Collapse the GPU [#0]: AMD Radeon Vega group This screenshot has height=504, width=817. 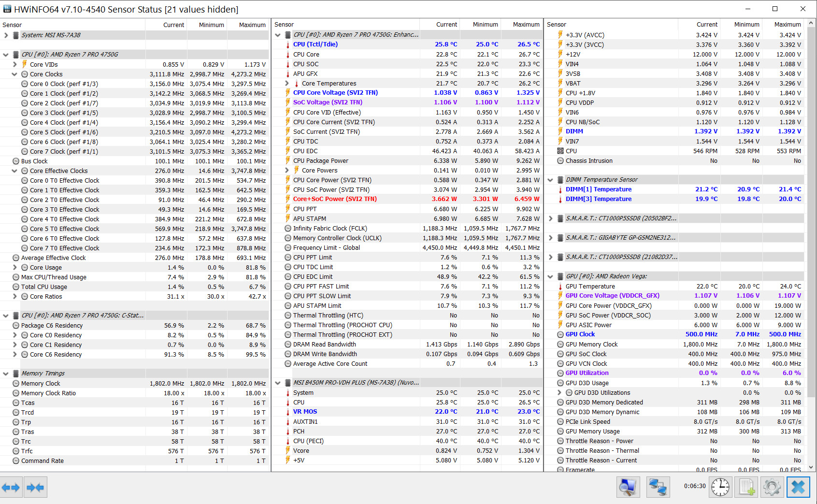tap(550, 276)
